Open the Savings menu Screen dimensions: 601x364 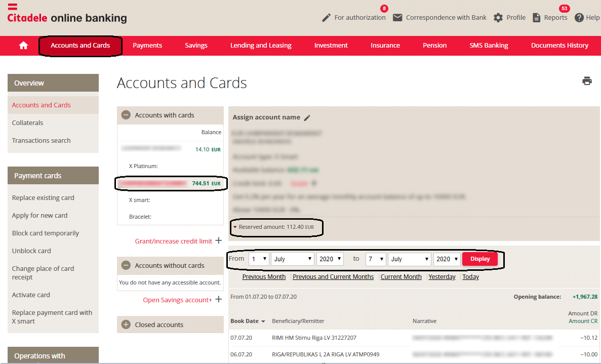click(x=196, y=46)
